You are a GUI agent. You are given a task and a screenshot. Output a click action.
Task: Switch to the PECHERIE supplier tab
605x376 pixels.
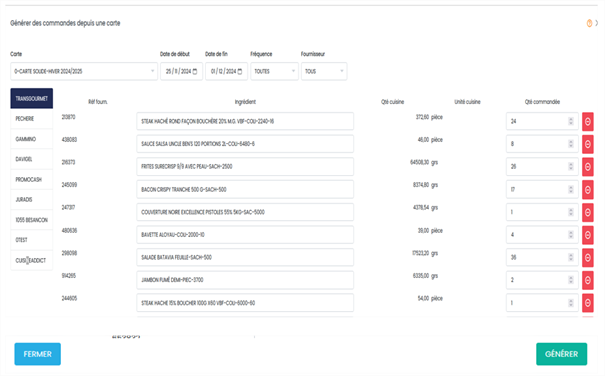(32, 119)
